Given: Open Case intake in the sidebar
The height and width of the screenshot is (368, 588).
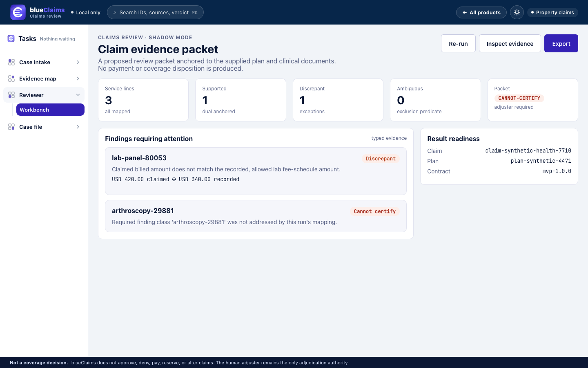Looking at the screenshot, I should [44, 62].
